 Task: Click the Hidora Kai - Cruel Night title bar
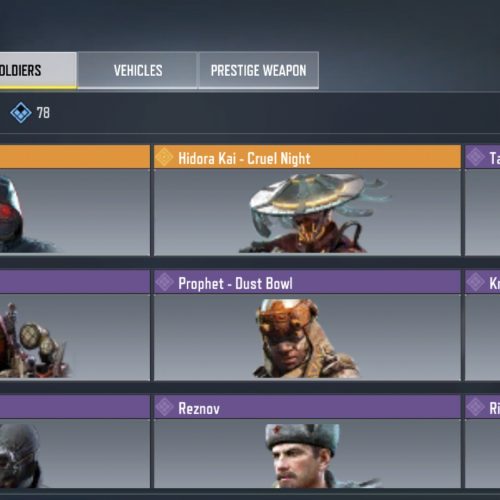coord(307,157)
